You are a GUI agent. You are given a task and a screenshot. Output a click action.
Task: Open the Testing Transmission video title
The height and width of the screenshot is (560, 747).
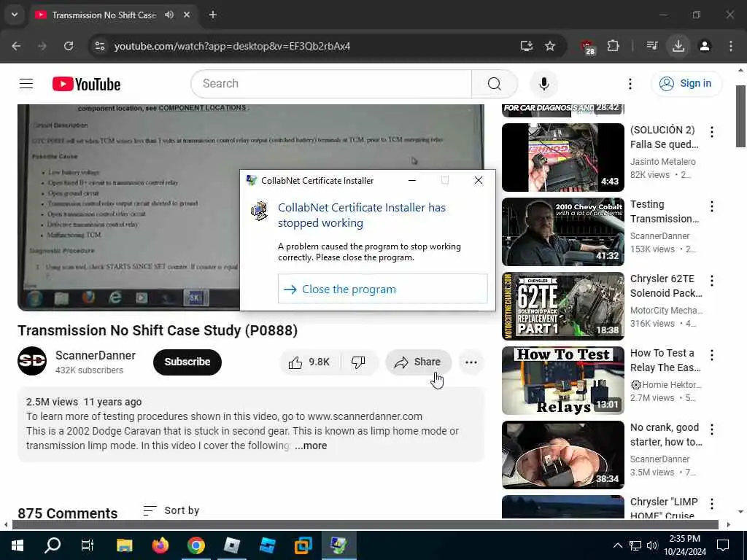point(665,211)
